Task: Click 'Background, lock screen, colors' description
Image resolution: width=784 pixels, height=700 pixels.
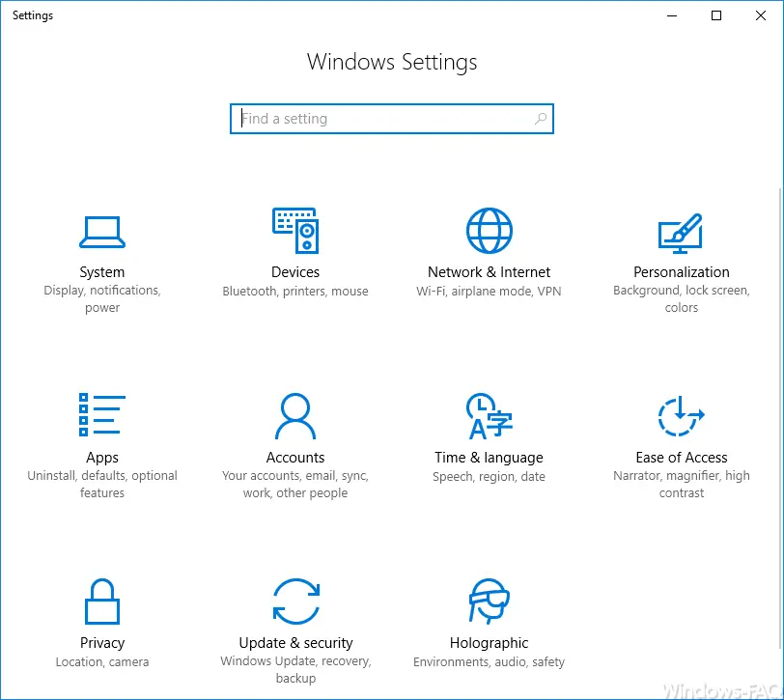Action: pyautogui.click(x=681, y=299)
